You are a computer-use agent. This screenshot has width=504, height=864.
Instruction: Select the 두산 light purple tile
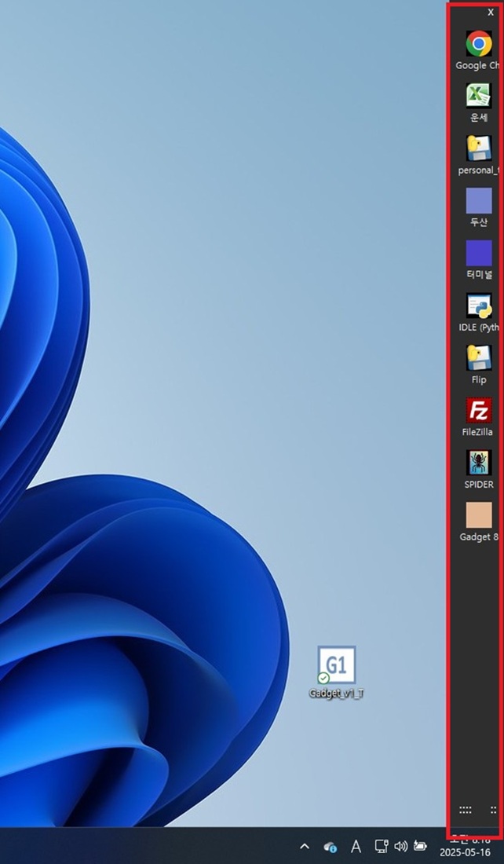479,200
